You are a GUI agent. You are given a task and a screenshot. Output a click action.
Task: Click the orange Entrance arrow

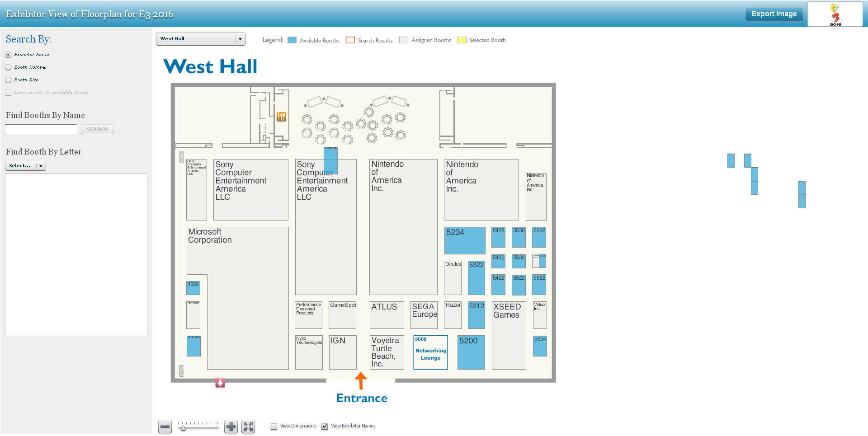point(361,380)
